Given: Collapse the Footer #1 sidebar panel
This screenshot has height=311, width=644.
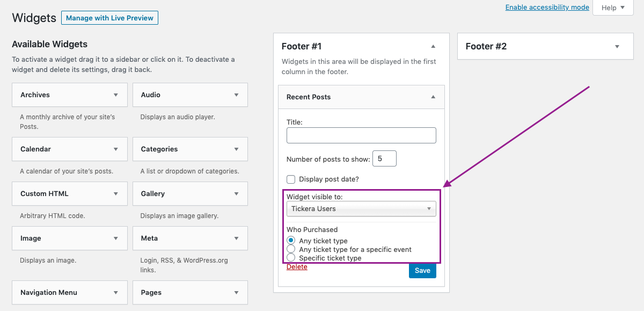Looking at the screenshot, I should point(433,47).
